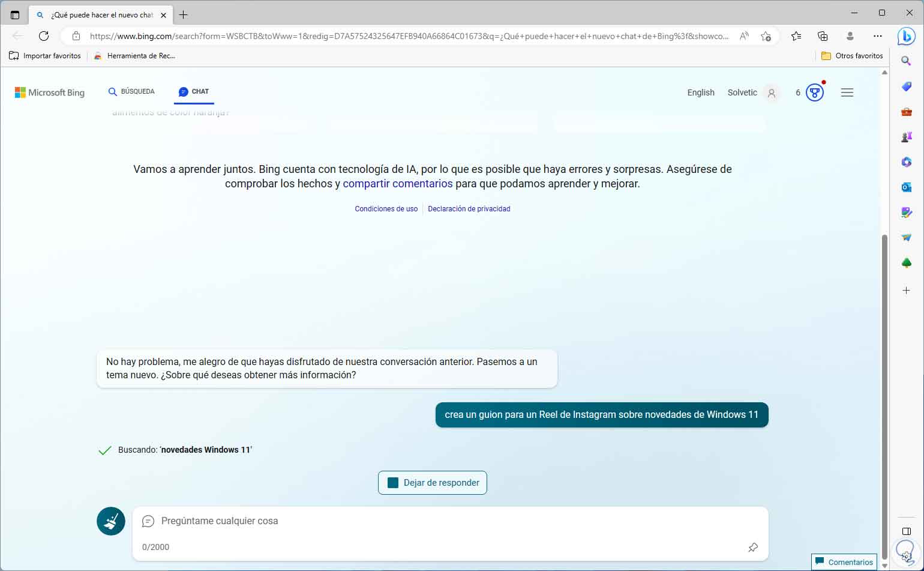Open the browser profile icon
The image size is (924, 571).
(850, 36)
